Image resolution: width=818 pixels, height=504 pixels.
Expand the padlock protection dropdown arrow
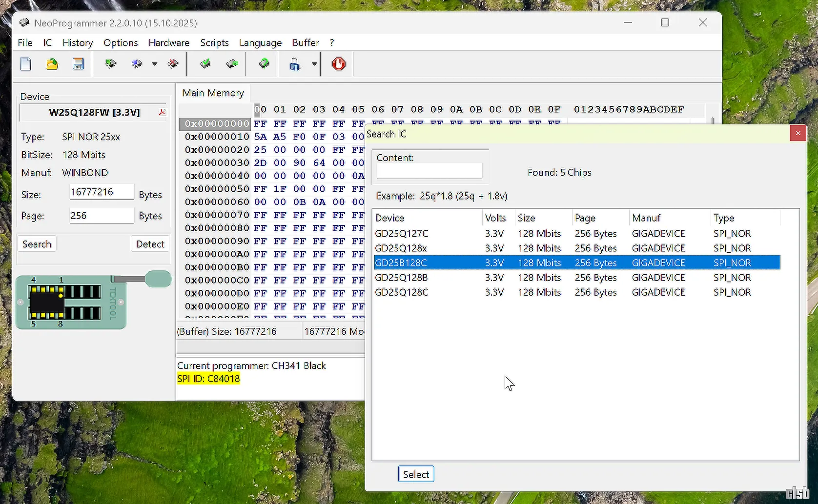coord(314,64)
